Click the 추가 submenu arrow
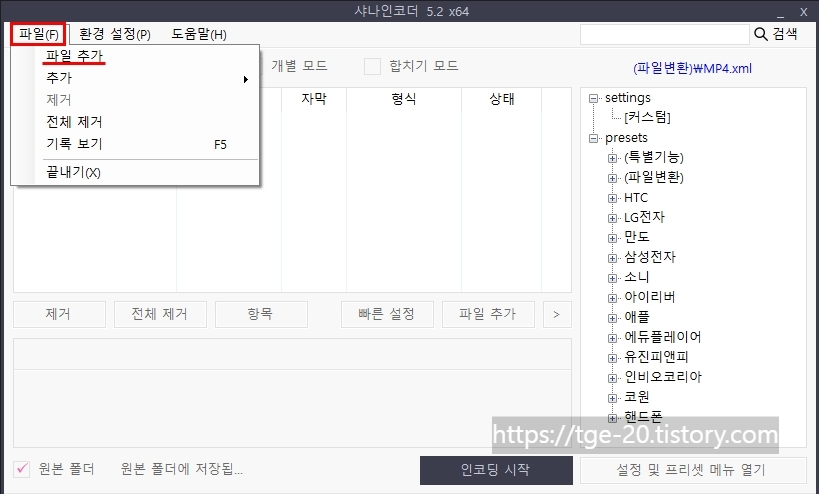 click(x=245, y=79)
